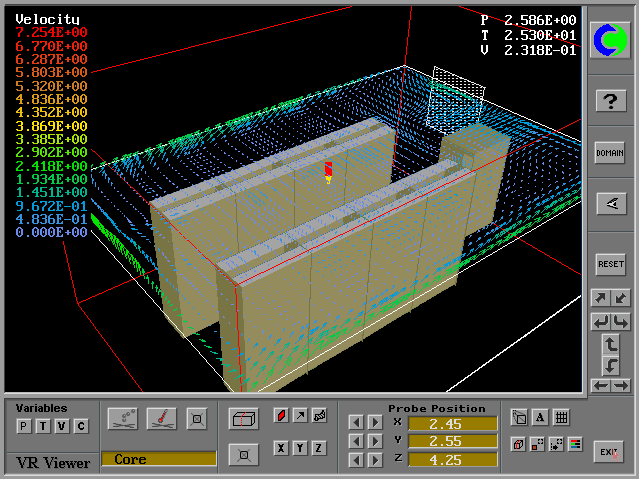Image resolution: width=639 pixels, height=479 pixels.
Task: Click the wireframe box icon
Action: click(243, 418)
